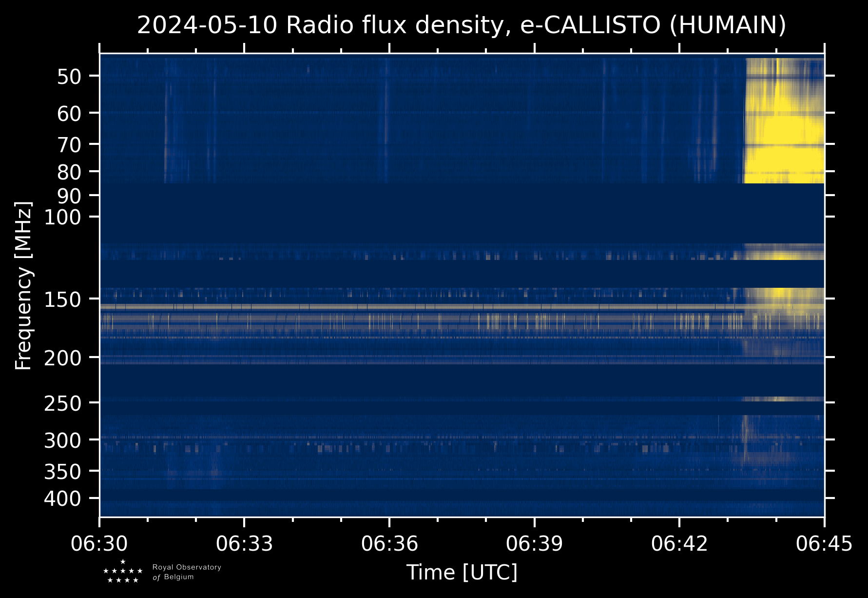This screenshot has height=598, width=868.
Task: Select the 06:45 time tick label
Action: click(x=824, y=543)
